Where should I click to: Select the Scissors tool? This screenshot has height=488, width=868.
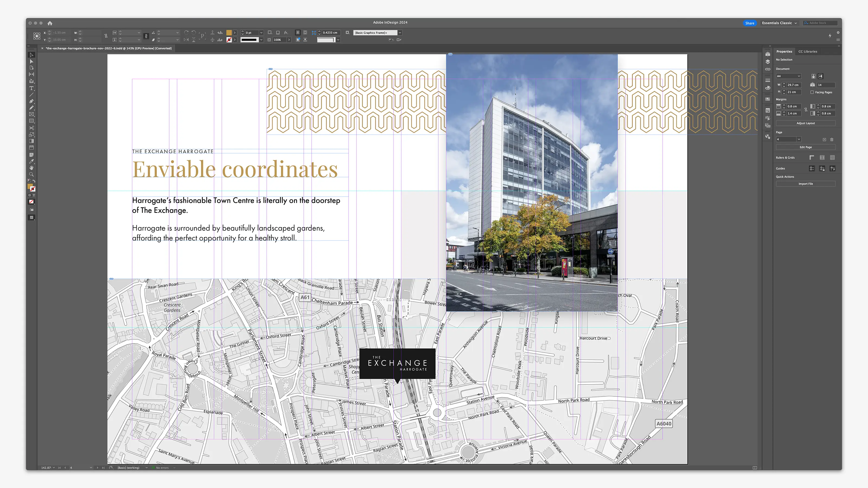coord(31,128)
